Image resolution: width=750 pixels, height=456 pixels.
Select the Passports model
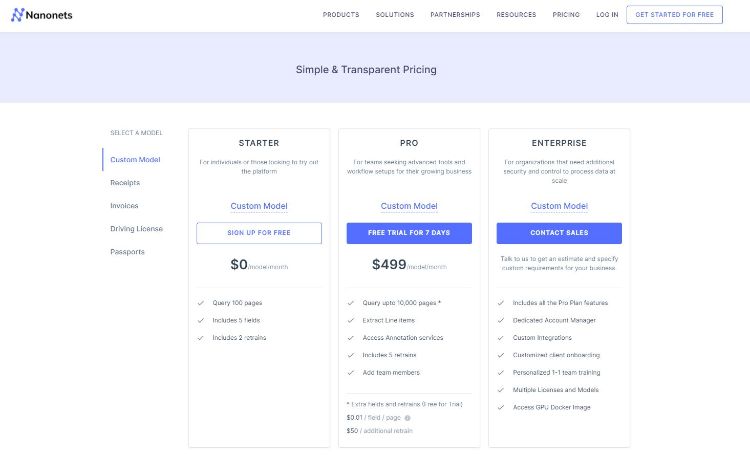click(127, 251)
